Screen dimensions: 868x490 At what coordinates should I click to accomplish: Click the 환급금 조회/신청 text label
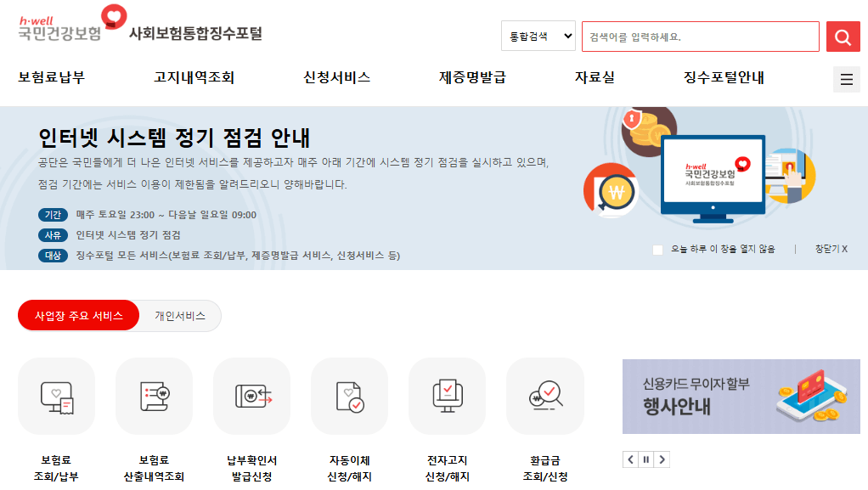pos(545,469)
